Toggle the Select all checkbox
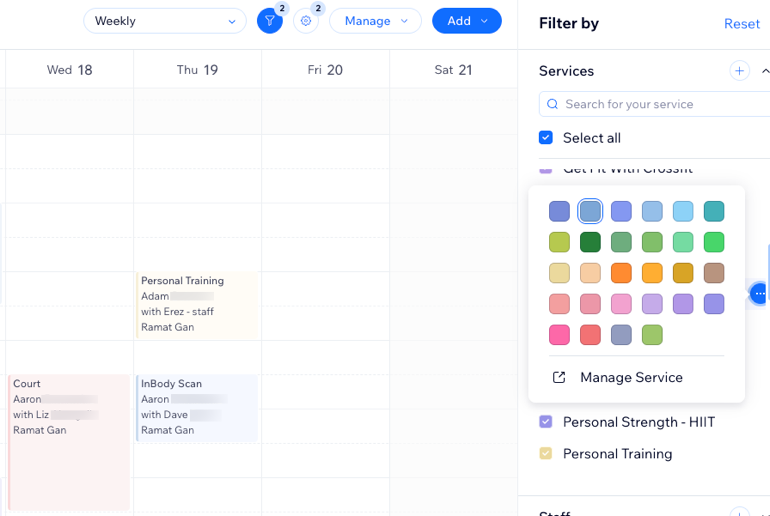770x516 pixels. pyautogui.click(x=546, y=137)
